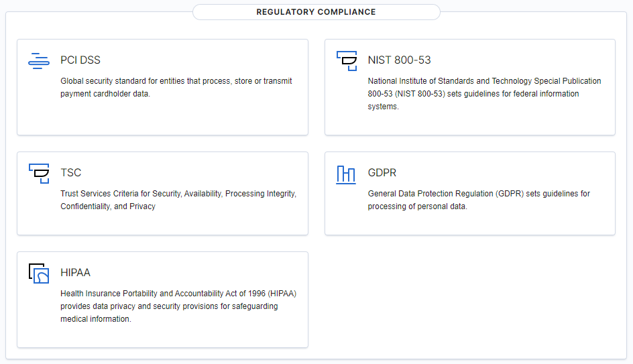Click empty space at bottom of GDPR card
Image resolution: width=633 pixels, height=364 pixels.
469,223
